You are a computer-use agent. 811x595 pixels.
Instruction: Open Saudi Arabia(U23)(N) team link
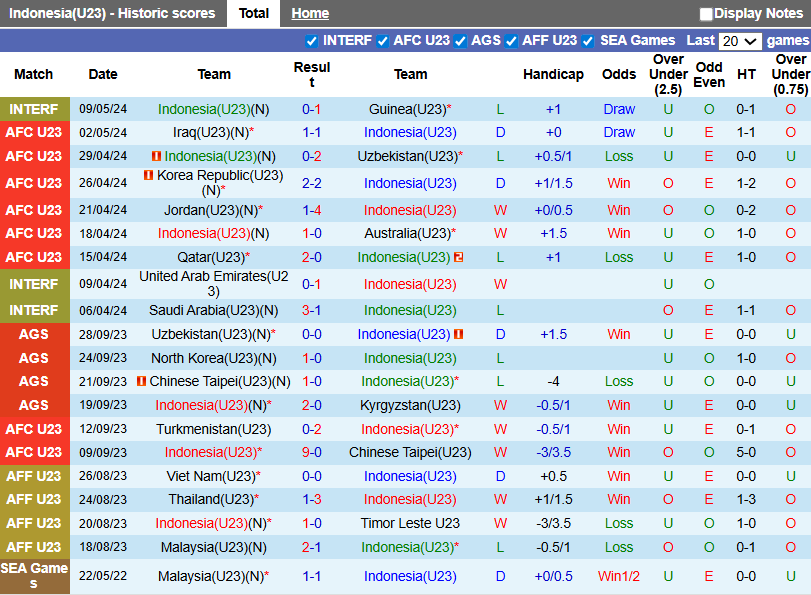pyautogui.click(x=213, y=310)
